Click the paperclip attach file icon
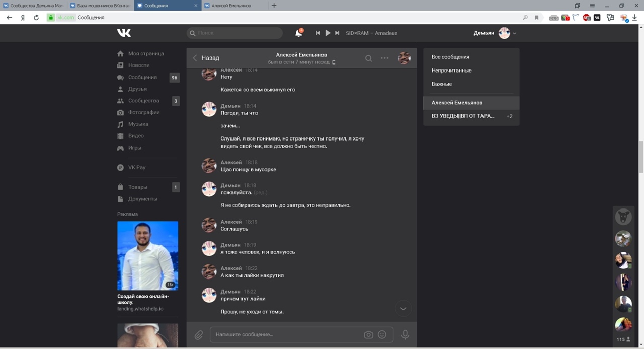The height and width of the screenshot is (349, 644). pos(199,335)
